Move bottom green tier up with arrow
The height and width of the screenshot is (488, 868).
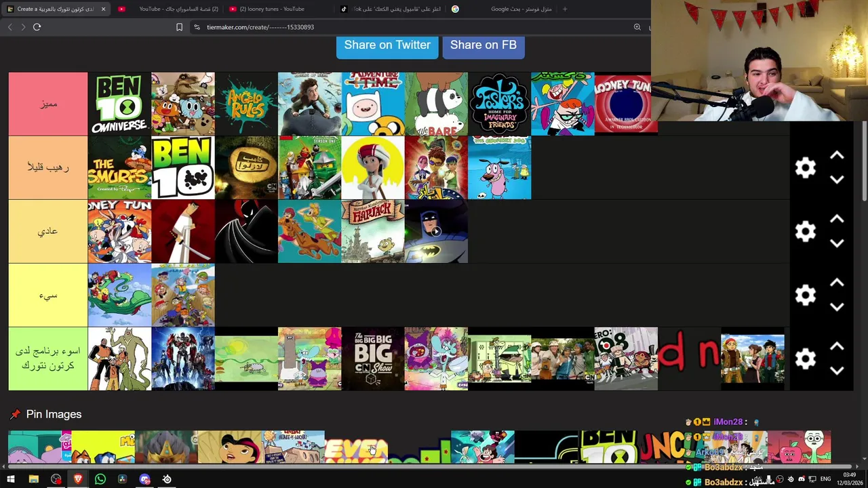(837, 347)
